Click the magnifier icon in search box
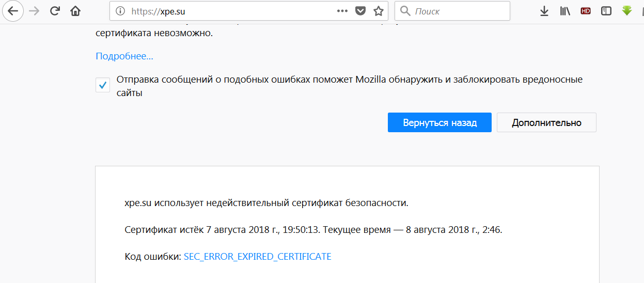This screenshot has width=644, height=283. (x=406, y=11)
